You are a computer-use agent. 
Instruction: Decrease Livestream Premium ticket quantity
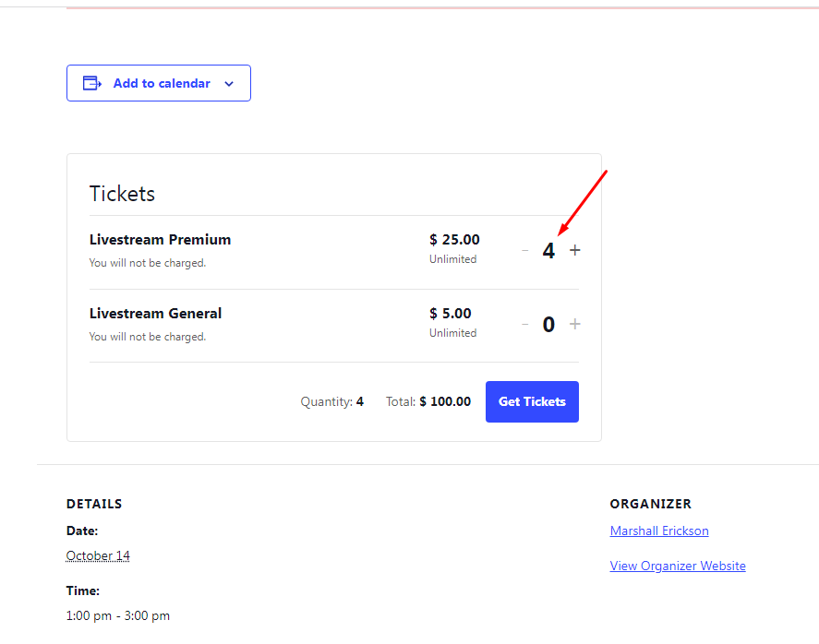(525, 251)
